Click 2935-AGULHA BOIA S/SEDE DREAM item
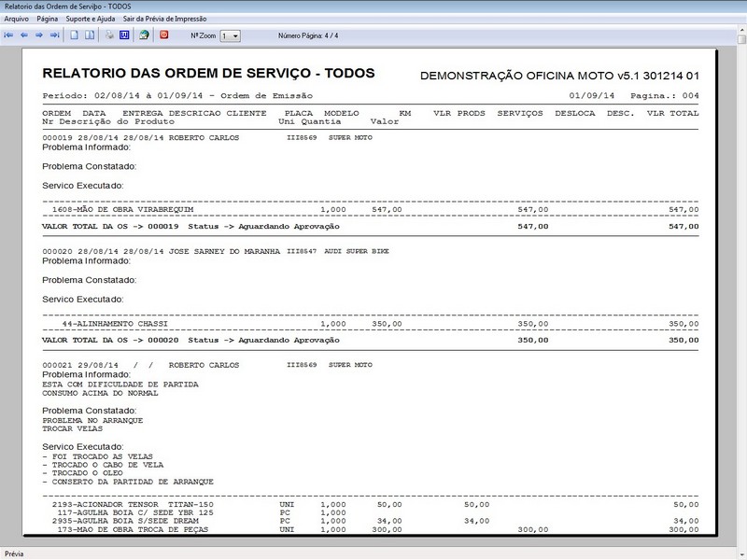747x560 pixels. pyautogui.click(x=125, y=521)
